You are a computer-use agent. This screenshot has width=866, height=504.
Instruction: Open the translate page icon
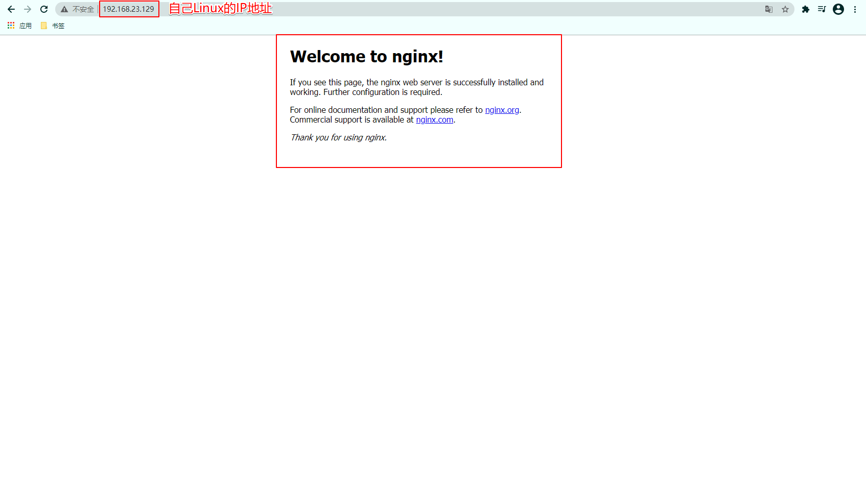[769, 9]
